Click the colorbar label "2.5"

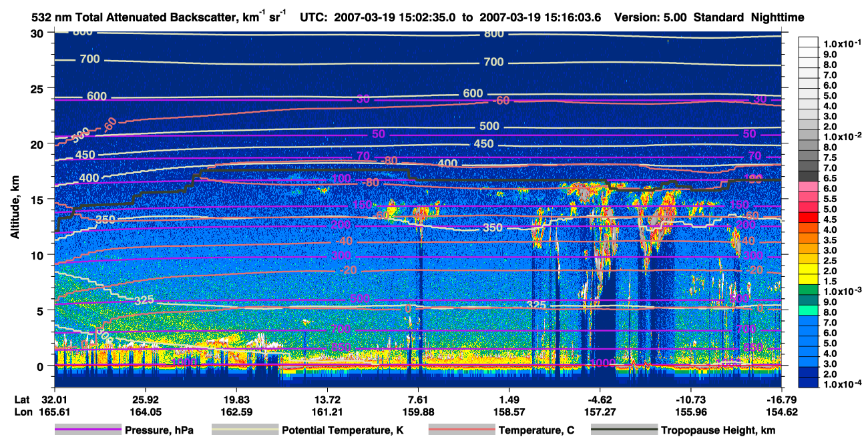pyautogui.click(x=829, y=260)
